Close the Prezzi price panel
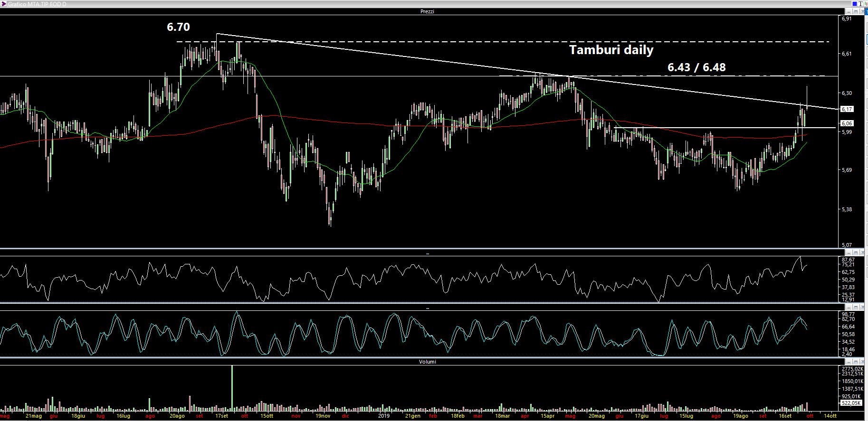Image resolution: width=868 pixels, height=421 pixels. click(x=862, y=11)
